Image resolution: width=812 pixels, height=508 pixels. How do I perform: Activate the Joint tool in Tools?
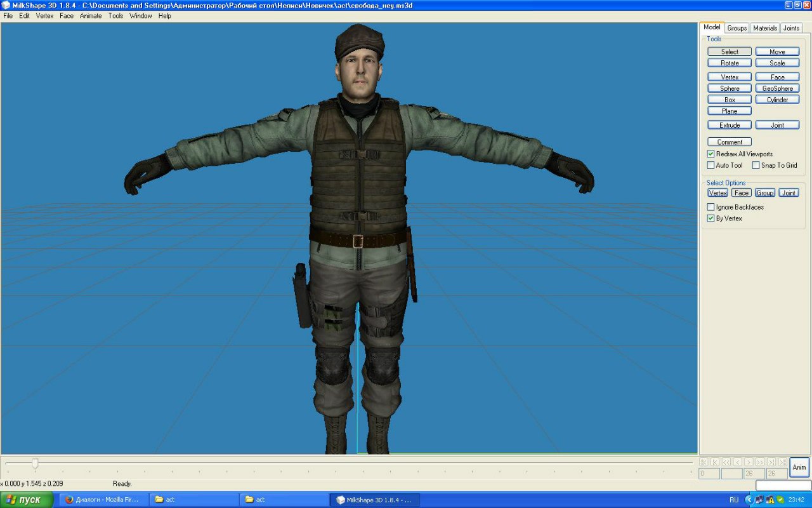pos(777,125)
